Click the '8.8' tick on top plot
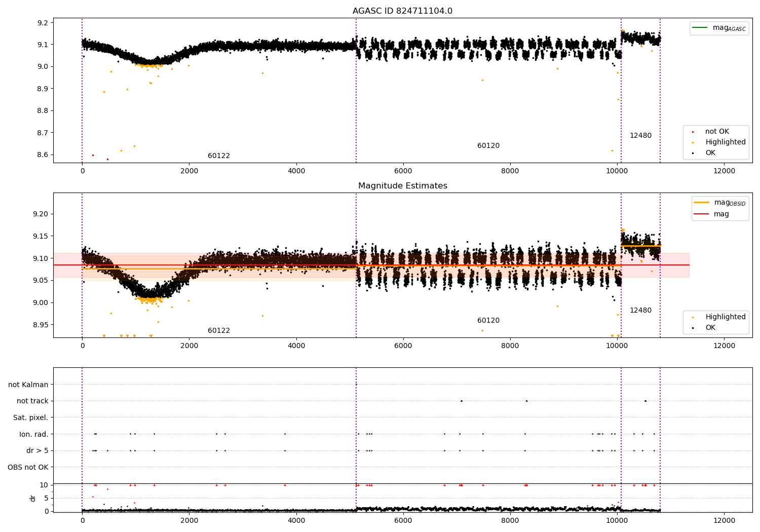 (x=42, y=111)
